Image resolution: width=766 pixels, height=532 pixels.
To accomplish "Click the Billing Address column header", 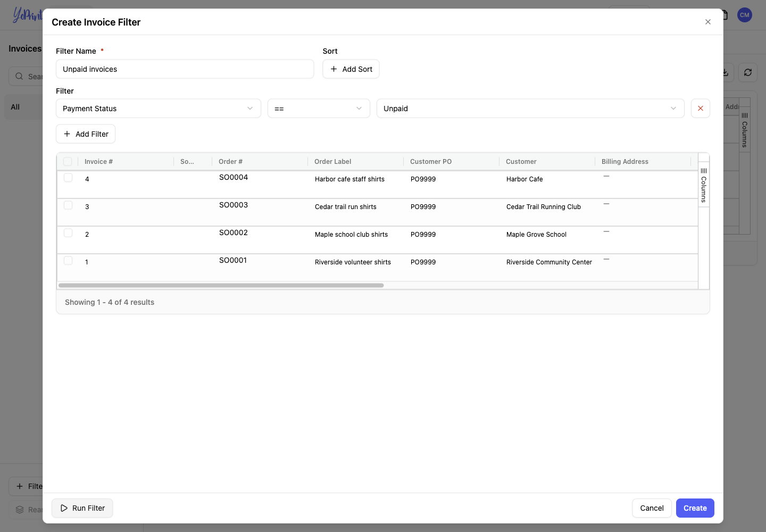I will (x=625, y=162).
